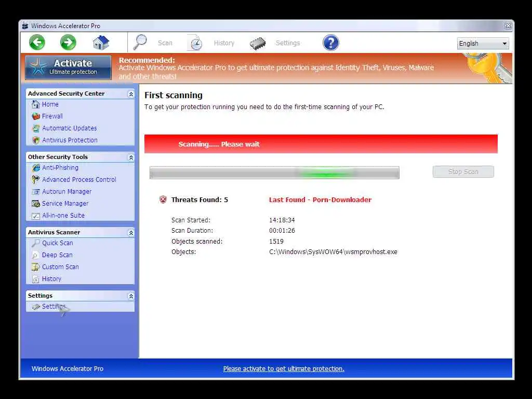
Task: Open Advanced Process Control link
Action: pyautogui.click(x=79, y=179)
